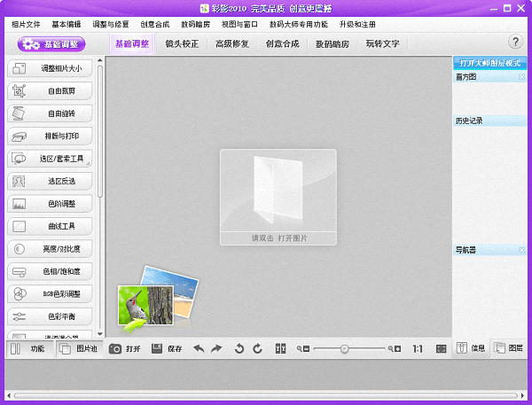
Task: Rotate image clockwise using the toolbar icon
Action: tap(257, 349)
